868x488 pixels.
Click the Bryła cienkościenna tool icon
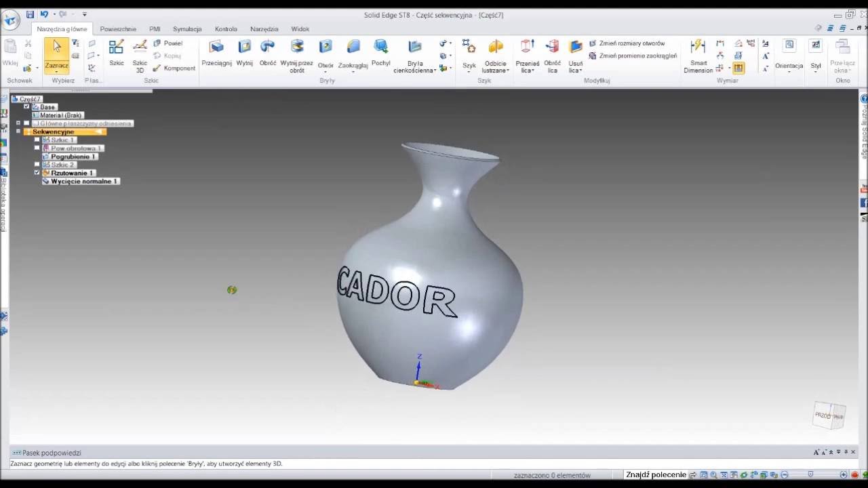point(414,47)
